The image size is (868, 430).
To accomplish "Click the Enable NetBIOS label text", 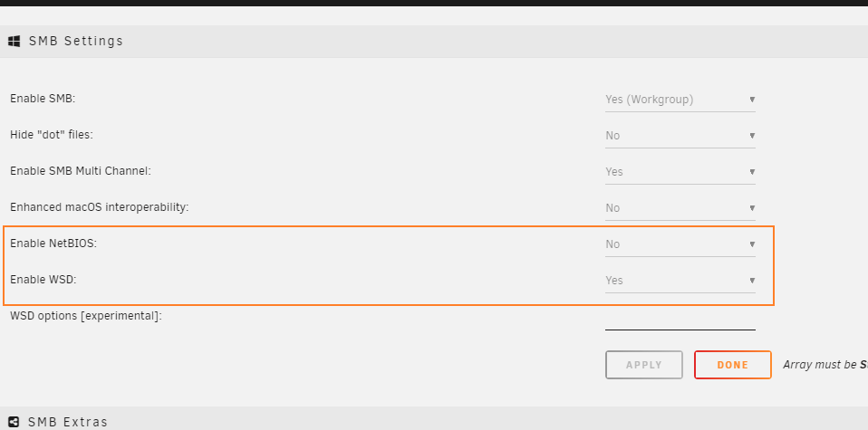I will tap(53, 243).
